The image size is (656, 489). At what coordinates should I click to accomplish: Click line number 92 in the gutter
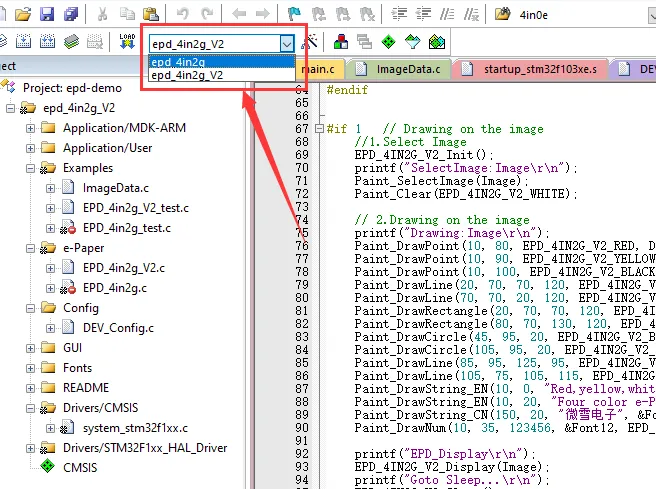tap(302, 454)
